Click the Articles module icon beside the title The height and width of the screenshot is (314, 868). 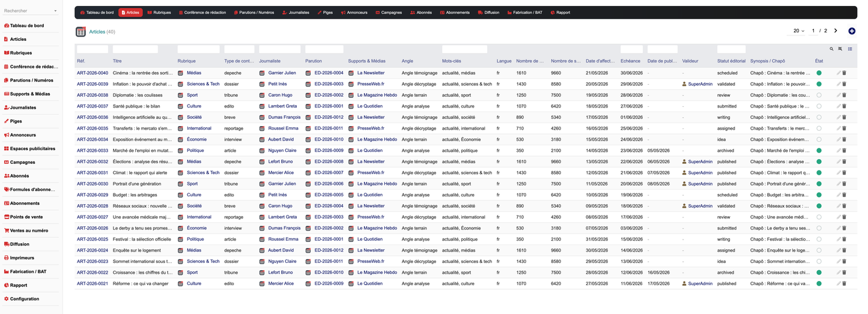point(80,32)
